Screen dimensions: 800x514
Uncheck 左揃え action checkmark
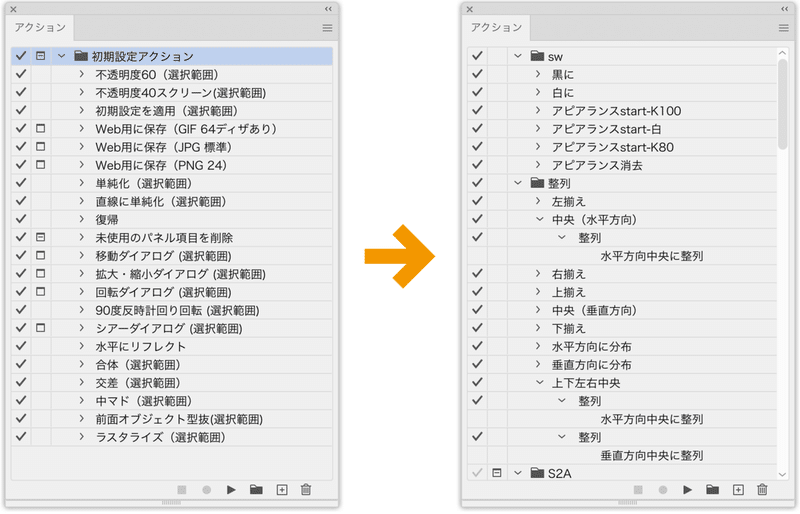(477, 201)
